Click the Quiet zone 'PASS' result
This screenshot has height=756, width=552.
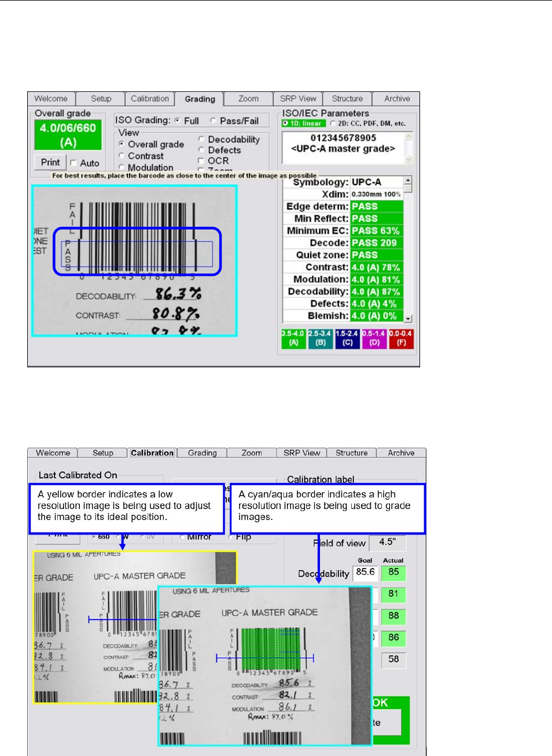(377, 255)
